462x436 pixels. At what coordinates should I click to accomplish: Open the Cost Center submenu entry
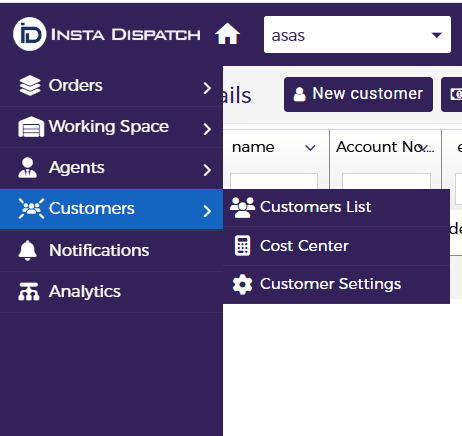click(x=336, y=246)
